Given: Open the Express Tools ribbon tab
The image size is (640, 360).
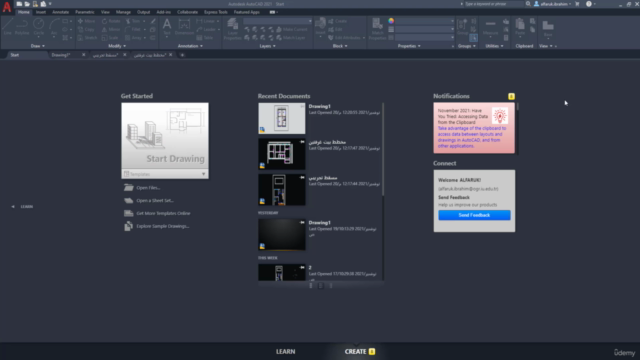Looking at the screenshot, I should [x=216, y=12].
